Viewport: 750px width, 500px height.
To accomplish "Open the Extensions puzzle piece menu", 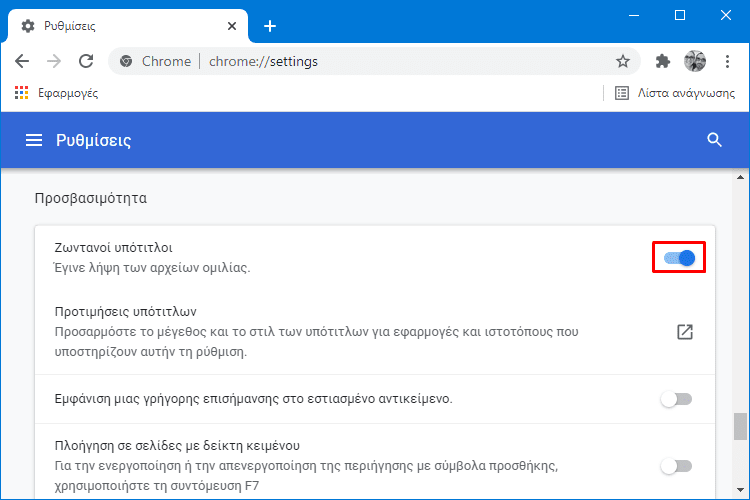I will pos(662,61).
